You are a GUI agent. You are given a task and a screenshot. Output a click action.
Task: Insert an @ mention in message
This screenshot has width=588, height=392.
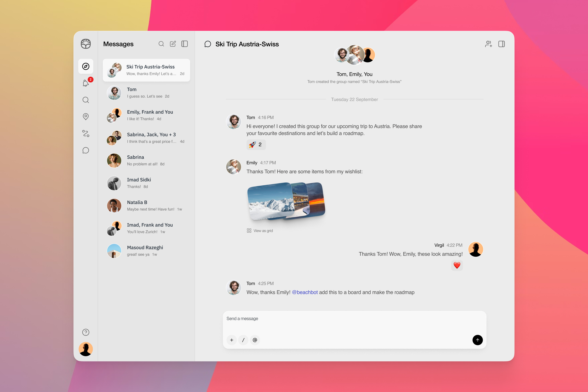(x=255, y=340)
